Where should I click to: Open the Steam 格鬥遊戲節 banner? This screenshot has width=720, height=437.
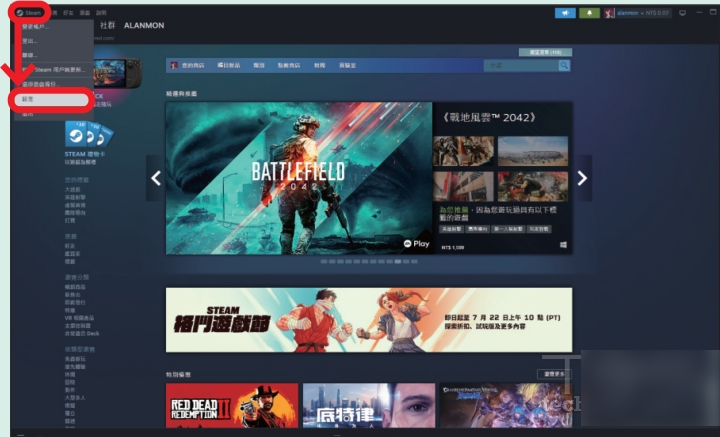pyautogui.click(x=369, y=320)
